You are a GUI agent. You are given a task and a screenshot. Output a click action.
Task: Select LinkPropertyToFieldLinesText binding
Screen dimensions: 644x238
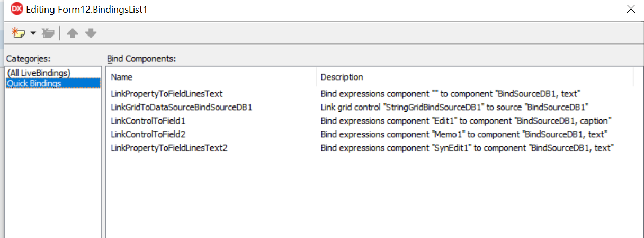tap(166, 94)
